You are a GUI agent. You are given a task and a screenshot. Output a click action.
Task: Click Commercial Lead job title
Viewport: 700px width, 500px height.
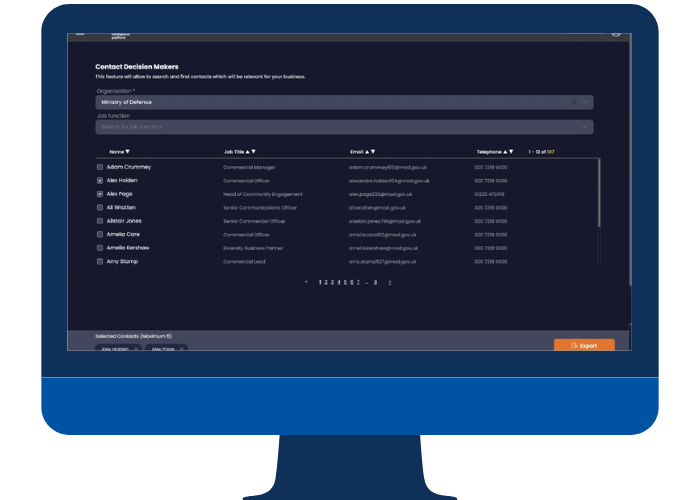coord(244,262)
